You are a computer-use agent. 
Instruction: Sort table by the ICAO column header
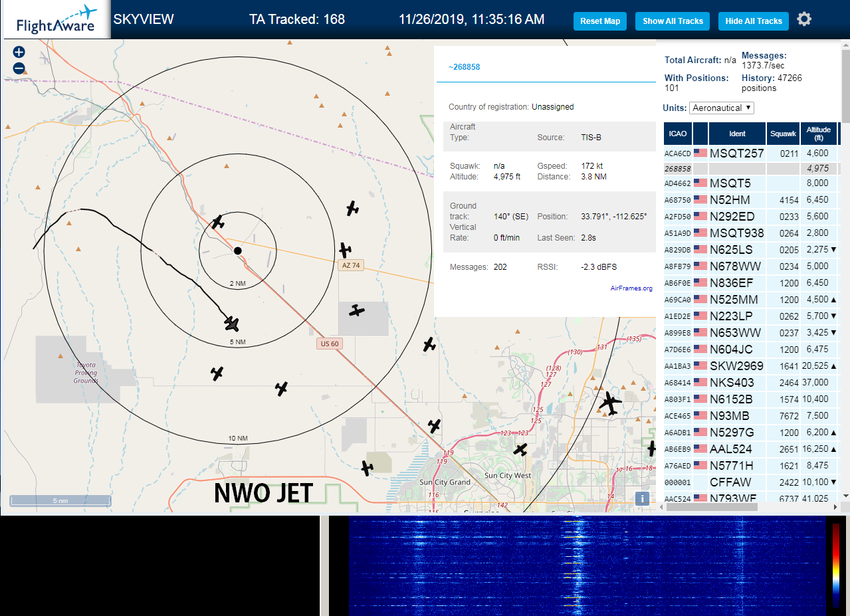click(678, 134)
